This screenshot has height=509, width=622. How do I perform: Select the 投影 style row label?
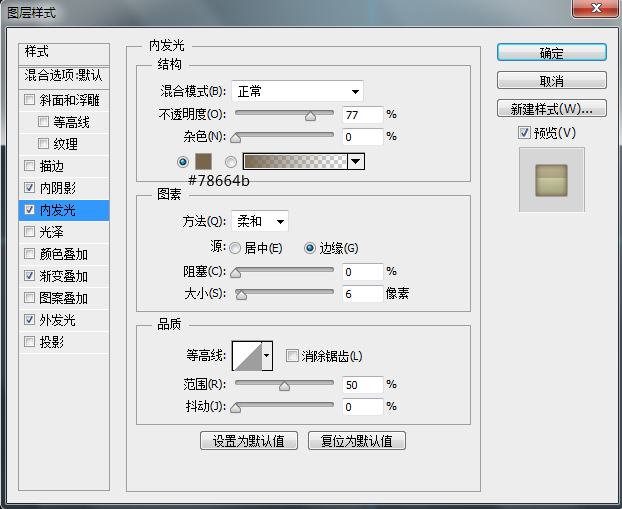click(x=52, y=342)
